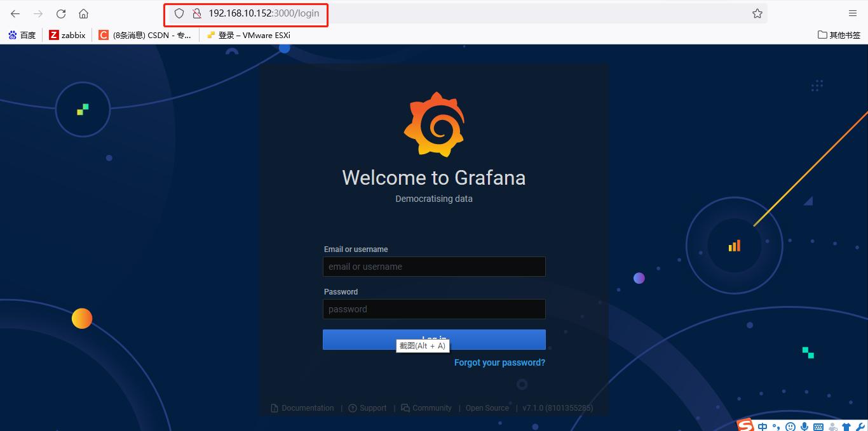868x431 pixels.
Task: Open the Documentation footer link
Action: [302, 408]
